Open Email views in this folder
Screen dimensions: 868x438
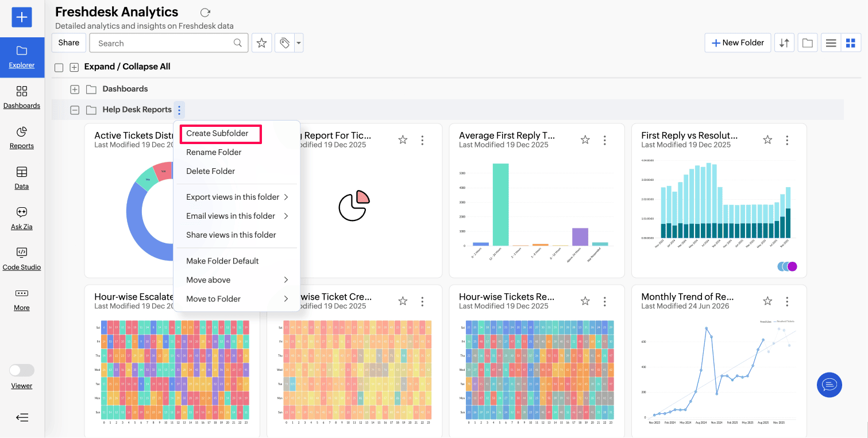pos(237,216)
